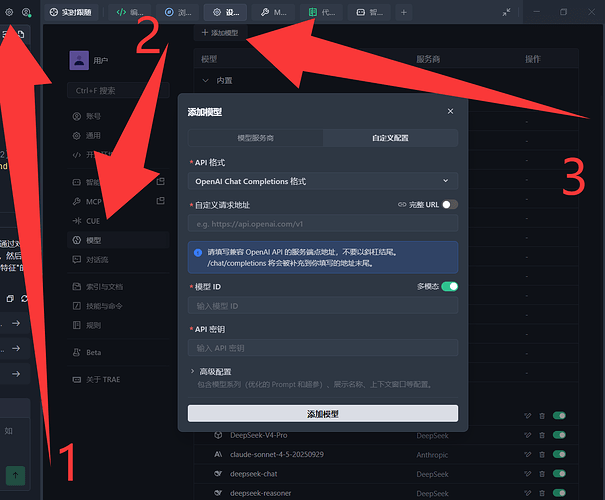
Task: Click the DeepSeek logo on the deepseek-reasoner row
Action: [218, 493]
